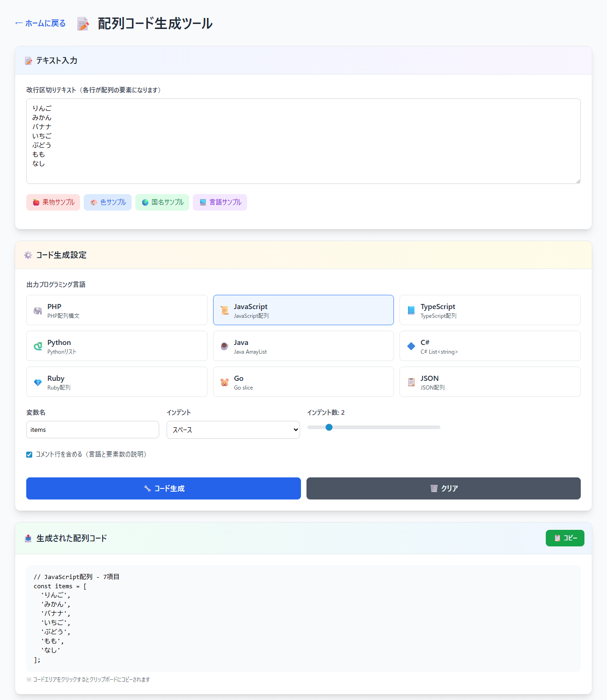Image resolution: width=607 pixels, height=700 pixels.
Task: Go back via the home link
Action: point(40,23)
